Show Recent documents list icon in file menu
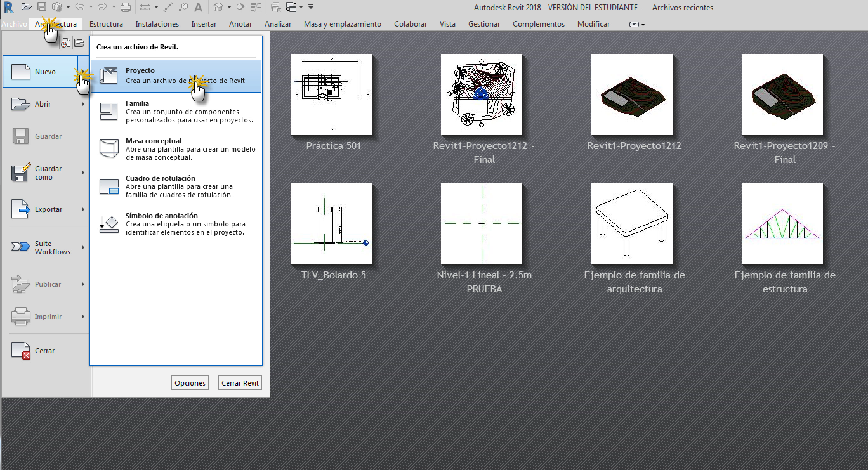This screenshot has width=868, height=470. coord(65,43)
